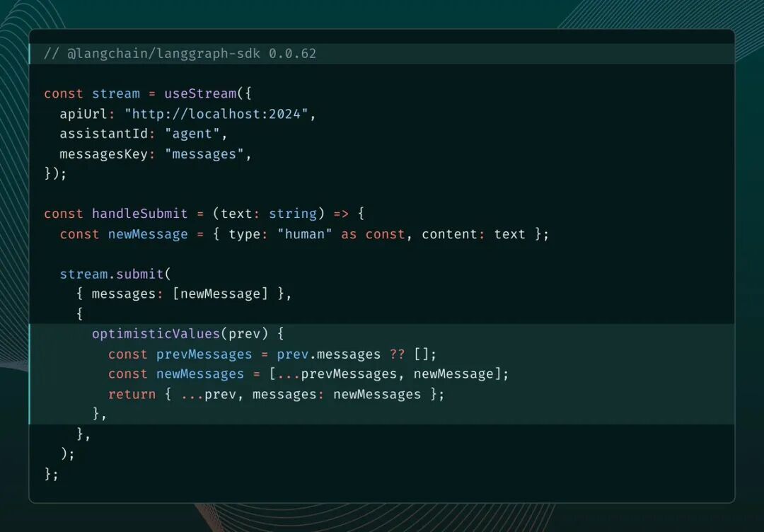Click the "agent" string value
The height and width of the screenshot is (532, 764).
coord(192,134)
